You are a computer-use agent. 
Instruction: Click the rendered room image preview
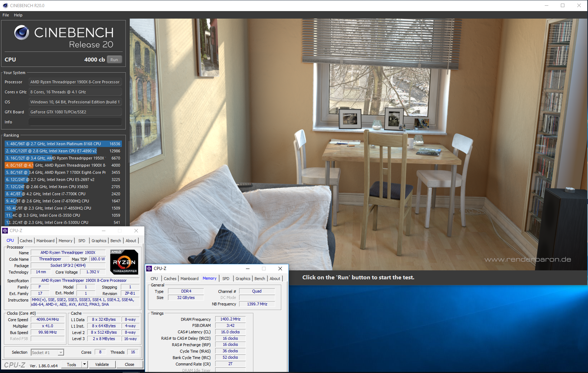click(x=359, y=144)
